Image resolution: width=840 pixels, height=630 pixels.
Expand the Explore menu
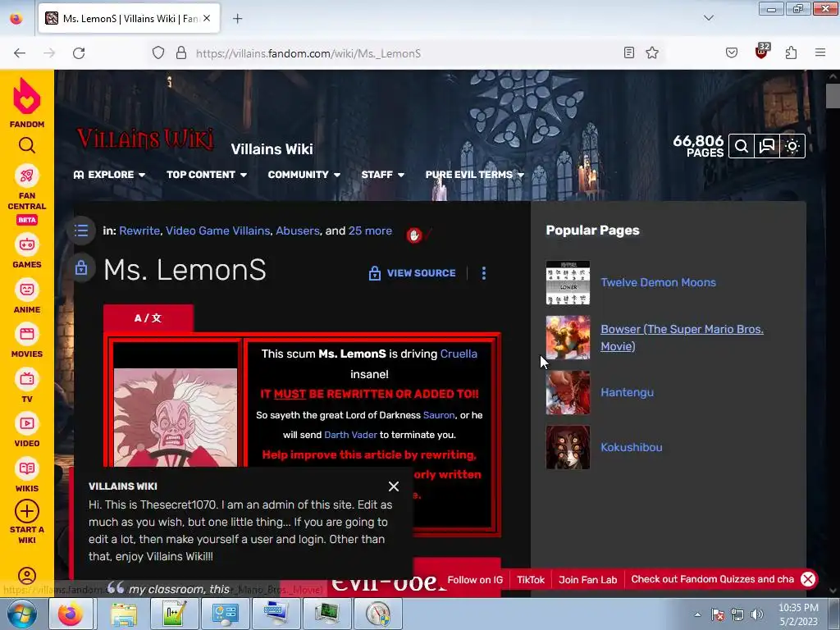coord(109,175)
